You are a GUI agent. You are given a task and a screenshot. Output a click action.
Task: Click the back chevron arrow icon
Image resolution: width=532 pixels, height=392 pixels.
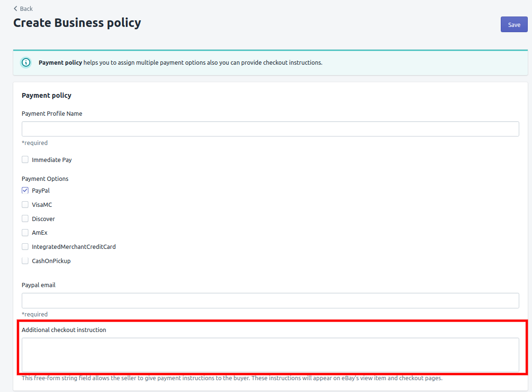click(16, 9)
